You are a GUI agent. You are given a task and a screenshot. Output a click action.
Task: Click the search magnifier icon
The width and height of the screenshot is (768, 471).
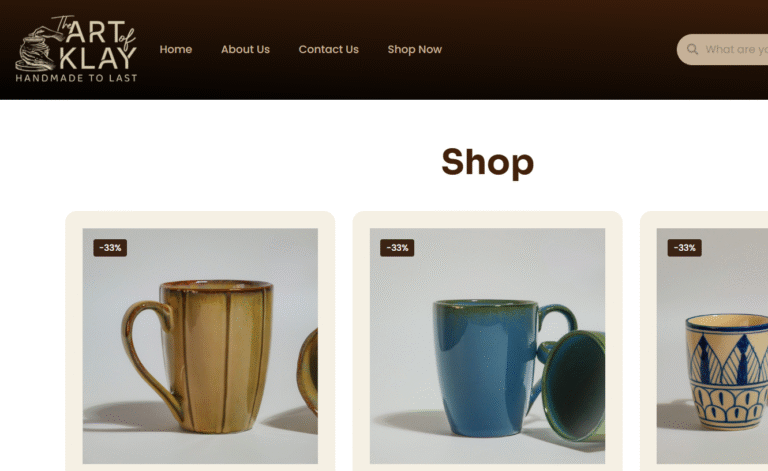click(x=692, y=49)
